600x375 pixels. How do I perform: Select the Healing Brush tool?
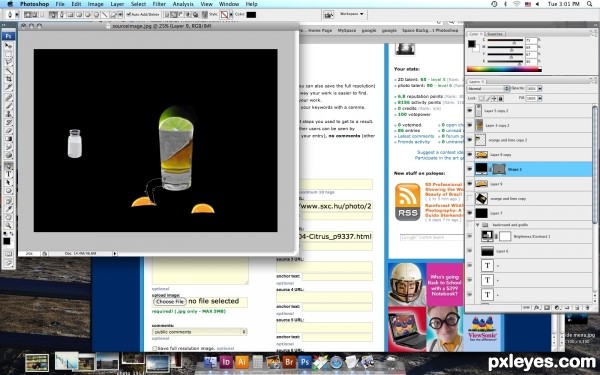pos(8,98)
